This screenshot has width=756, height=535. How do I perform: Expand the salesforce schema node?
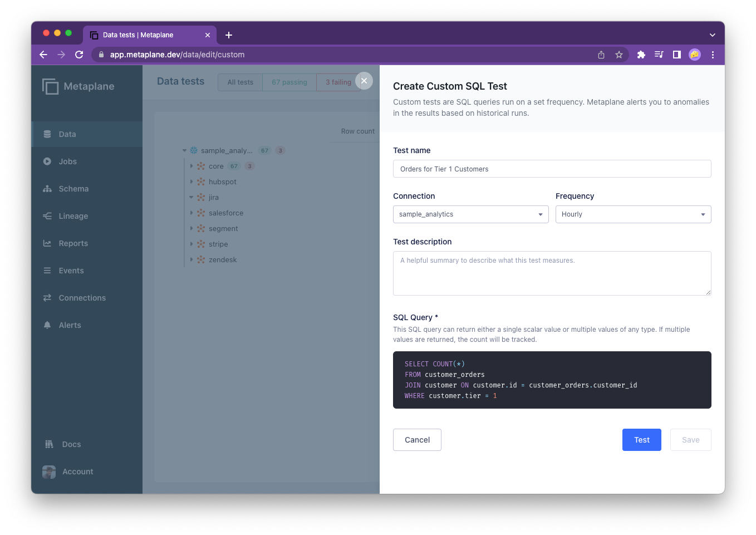point(192,213)
